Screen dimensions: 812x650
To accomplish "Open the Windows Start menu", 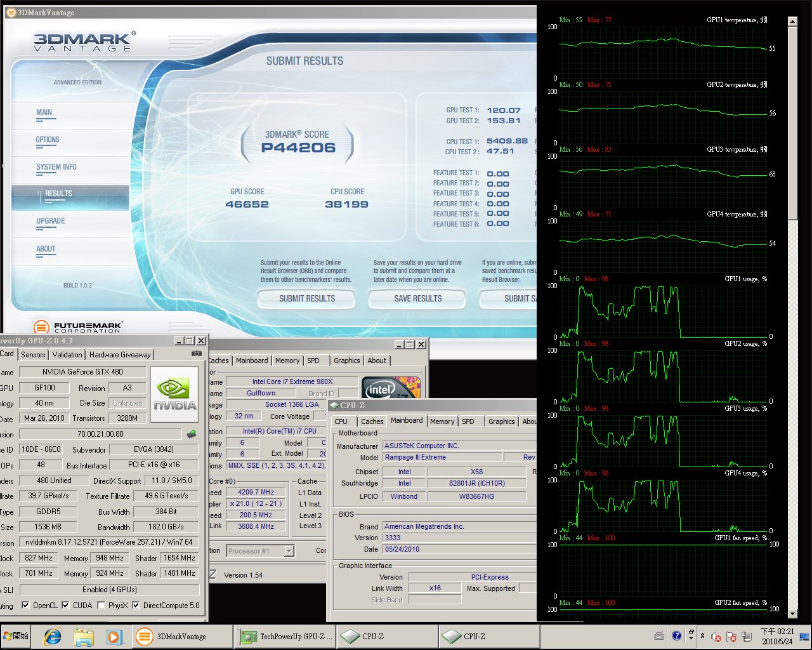I will pyautogui.click(x=16, y=636).
